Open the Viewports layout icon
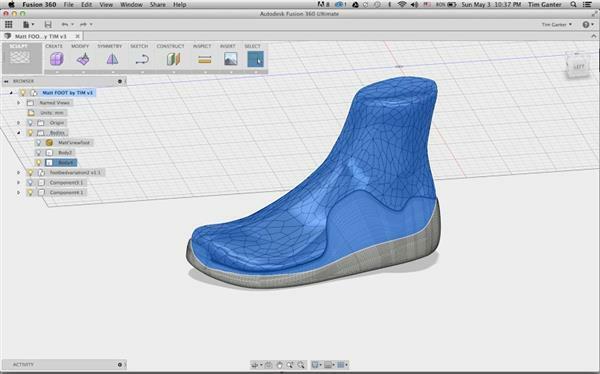The width and height of the screenshot is (600, 374). point(341,365)
